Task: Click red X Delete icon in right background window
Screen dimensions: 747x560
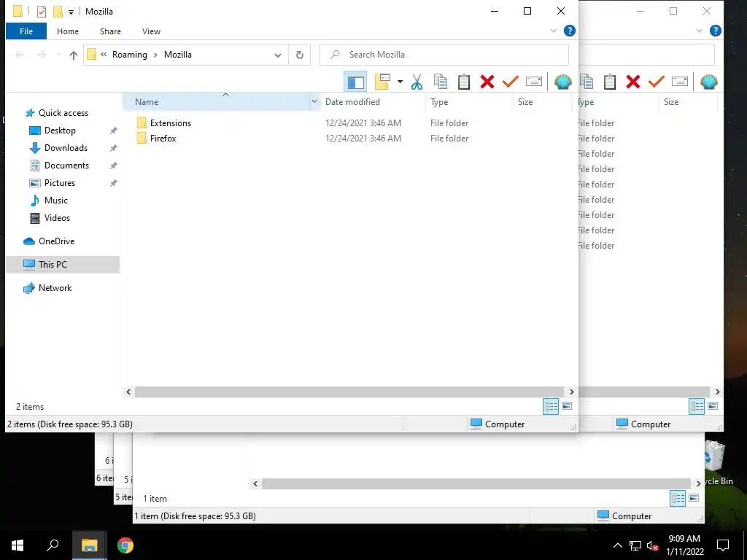Action: click(x=633, y=82)
